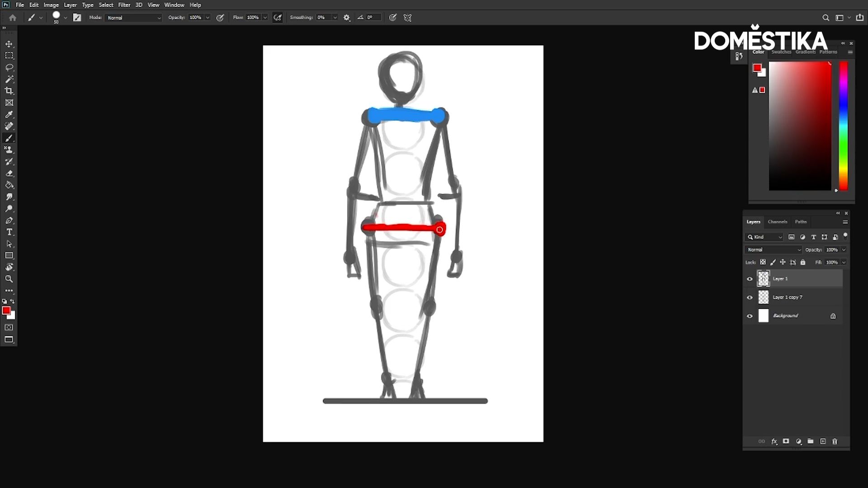Create a new layer group
Viewport: 868px width, 488px height.
point(811,441)
